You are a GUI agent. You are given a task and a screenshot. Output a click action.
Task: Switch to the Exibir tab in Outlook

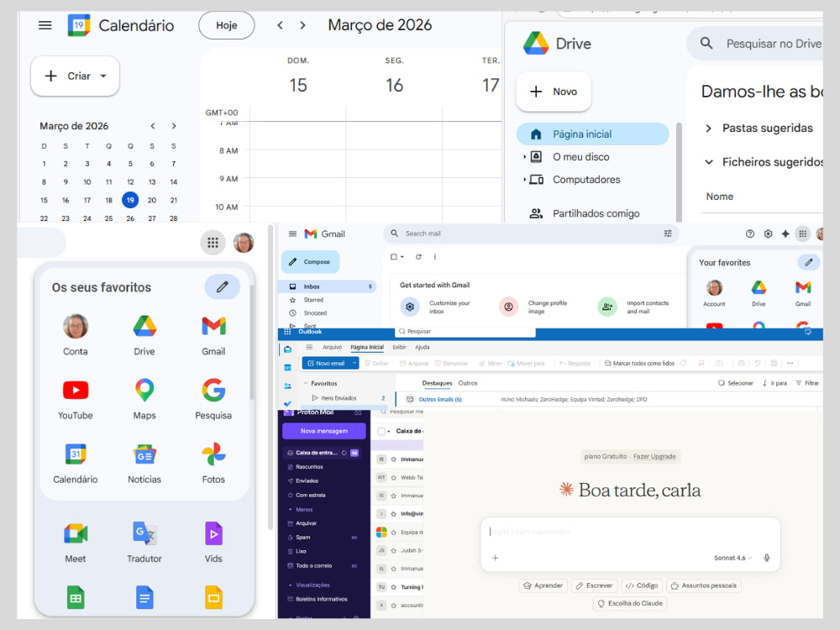coord(399,347)
